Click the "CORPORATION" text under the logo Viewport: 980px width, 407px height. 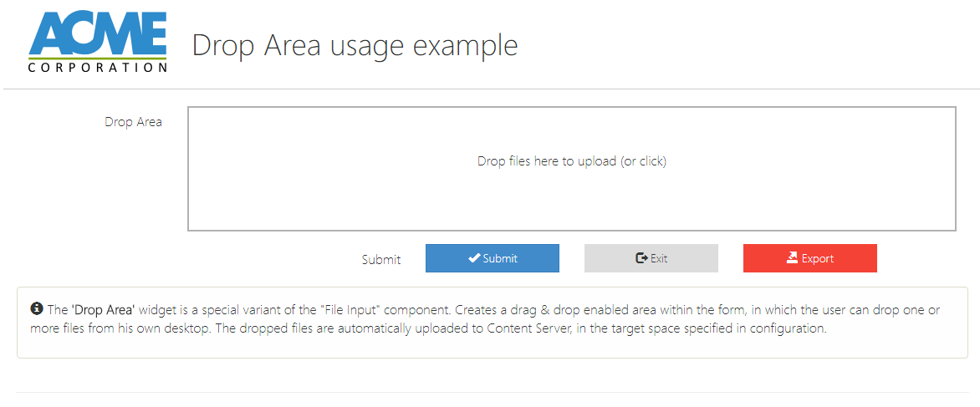(97, 68)
